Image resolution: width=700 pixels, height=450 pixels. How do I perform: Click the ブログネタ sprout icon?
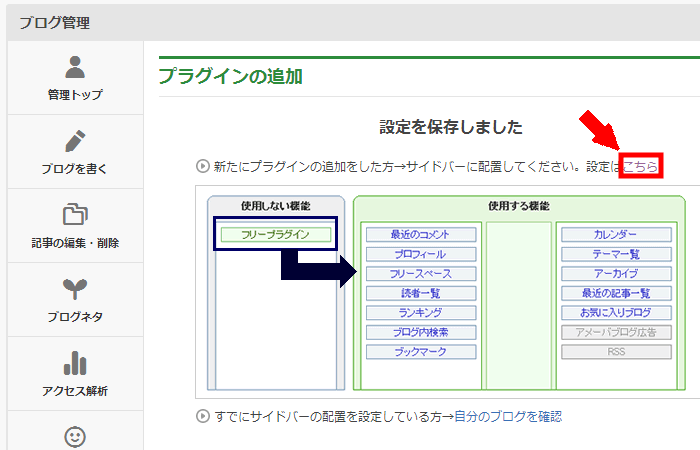coord(75,288)
